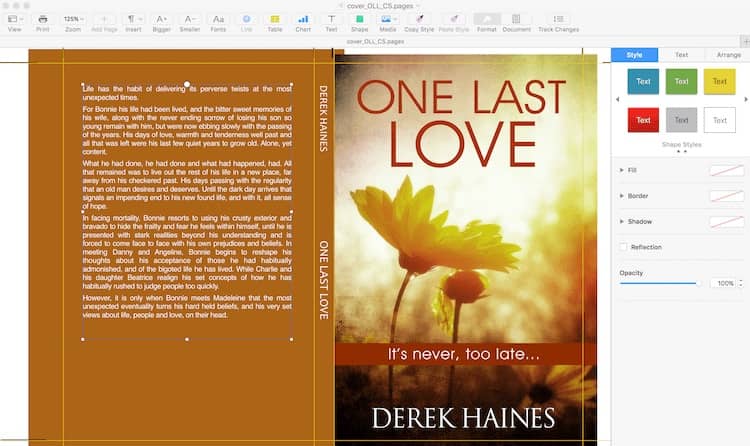The width and height of the screenshot is (750, 446).
Task: Enable the Reflection checkbox
Action: (623, 247)
